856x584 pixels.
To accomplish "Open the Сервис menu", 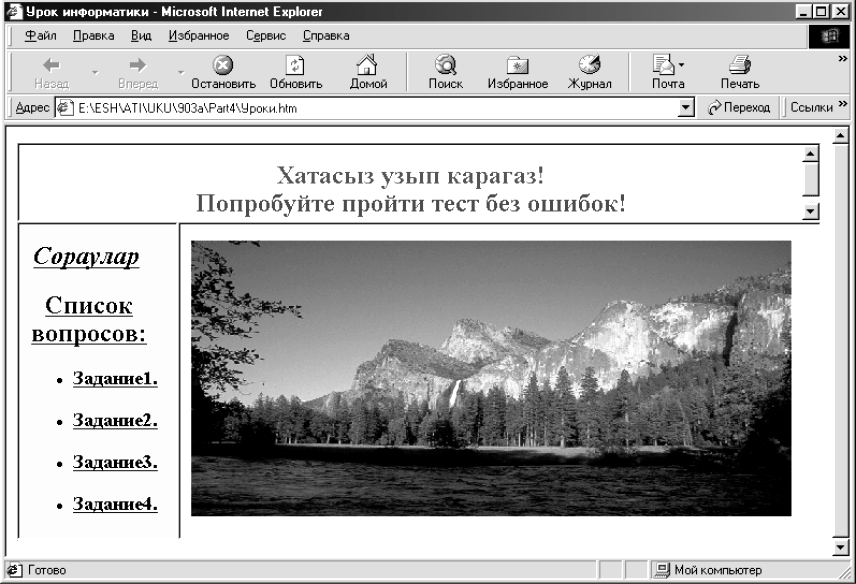I will click(266, 36).
